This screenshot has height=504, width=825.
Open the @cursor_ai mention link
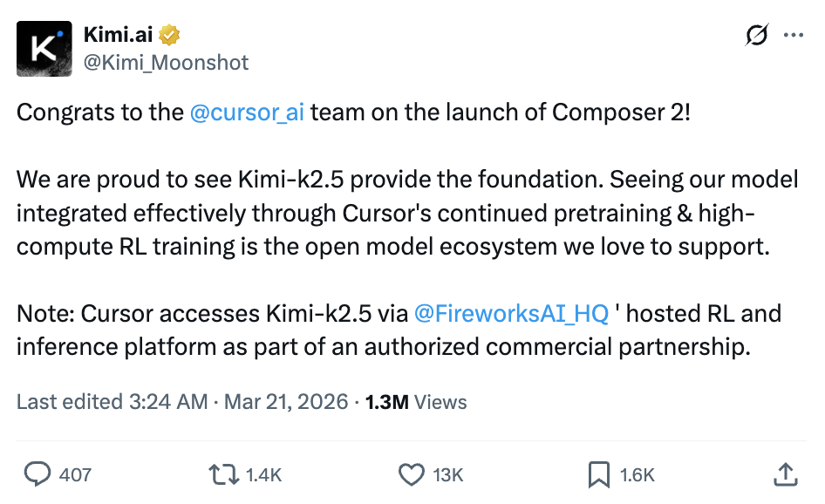pos(247,113)
